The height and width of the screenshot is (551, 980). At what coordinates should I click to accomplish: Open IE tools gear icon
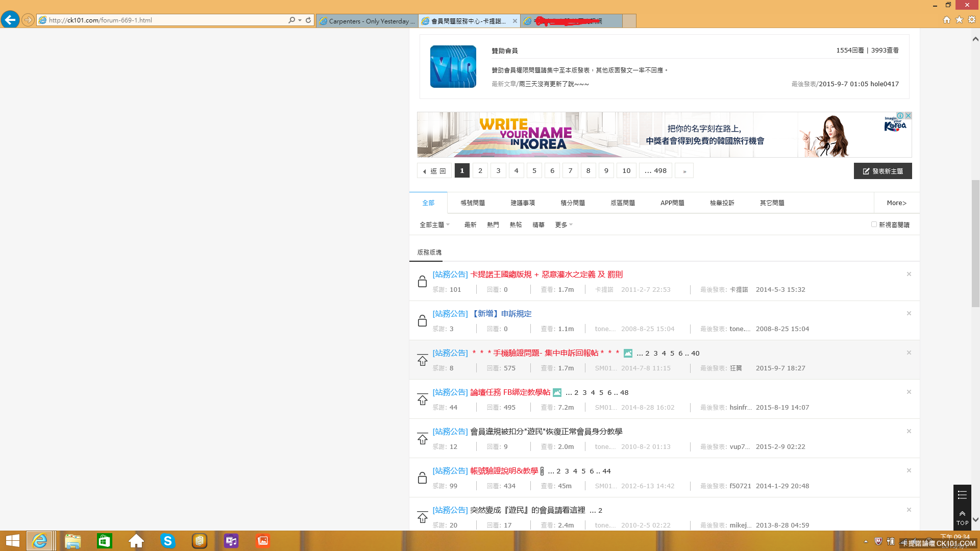coord(972,19)
